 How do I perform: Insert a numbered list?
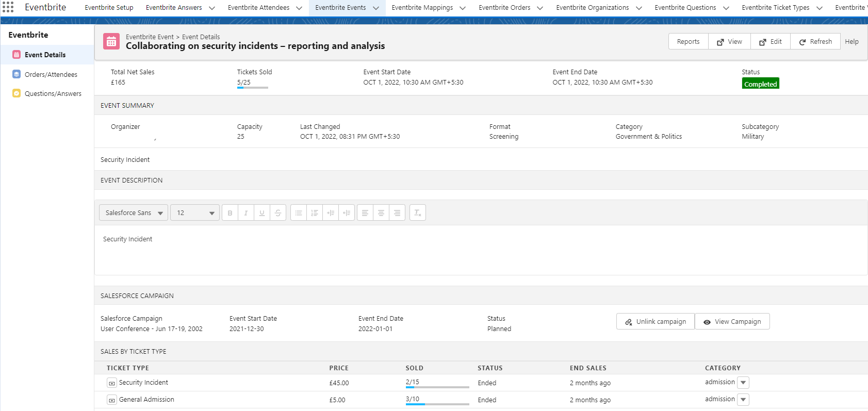315,212
